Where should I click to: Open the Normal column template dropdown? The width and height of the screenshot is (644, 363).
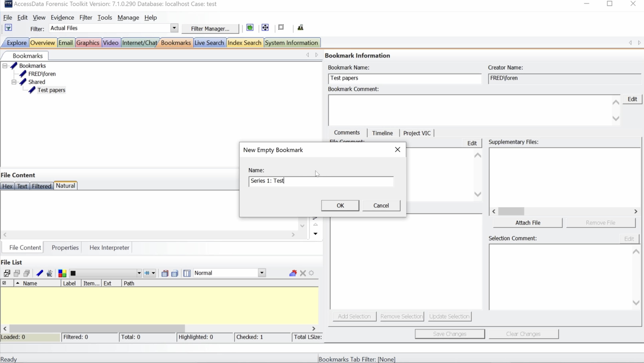[262, 273]
